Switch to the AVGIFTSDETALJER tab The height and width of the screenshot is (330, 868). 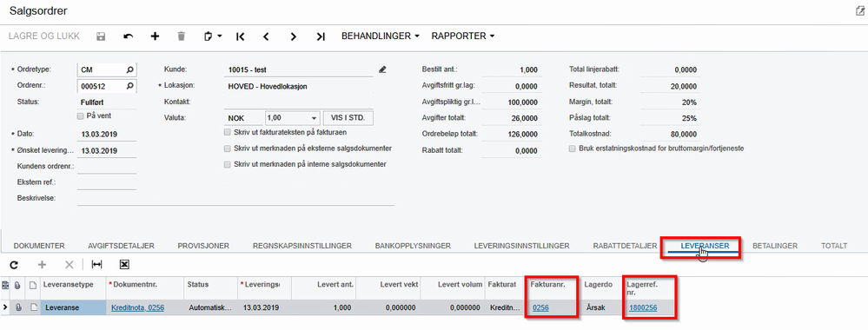[122, 246]
